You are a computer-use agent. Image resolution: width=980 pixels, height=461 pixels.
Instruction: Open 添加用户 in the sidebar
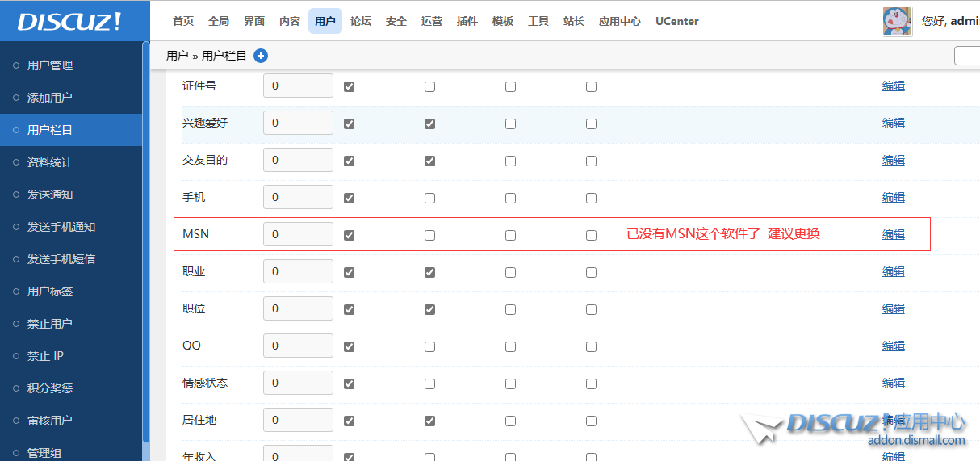click(x=50, y=98)
